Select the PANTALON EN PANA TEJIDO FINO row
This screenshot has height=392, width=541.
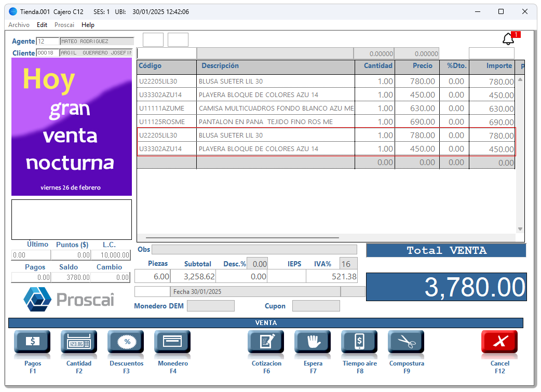pos(326,122)
